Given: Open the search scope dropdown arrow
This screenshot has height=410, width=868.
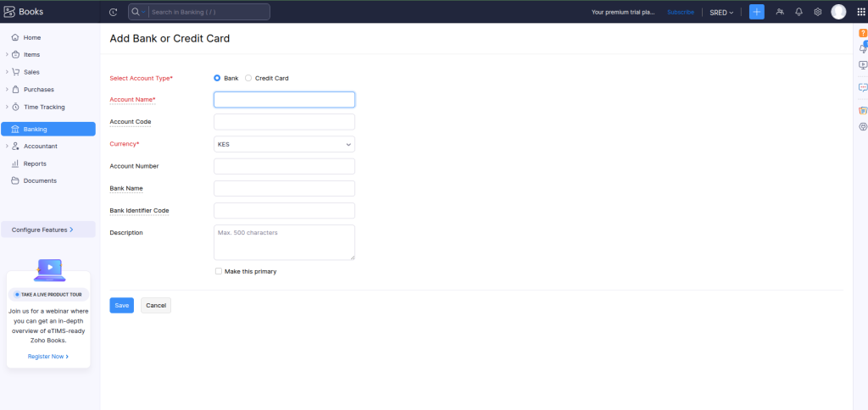Looking at the screenshot, I should pos(143,12).
